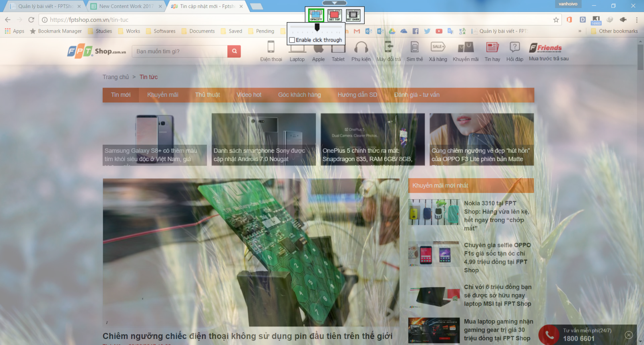Open F.Friends Mua trước trả sau
This screenshot has height=345, width=644.
click(549, 51)
